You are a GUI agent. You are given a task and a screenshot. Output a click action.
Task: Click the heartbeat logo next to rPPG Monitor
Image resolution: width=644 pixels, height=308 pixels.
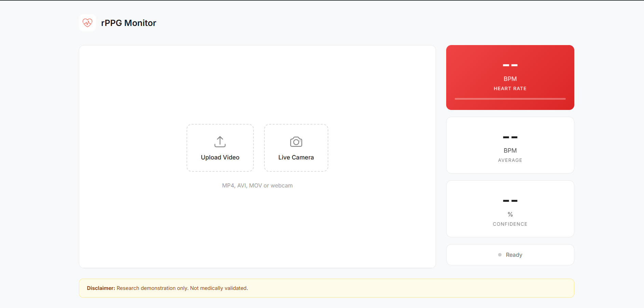point(87,23)
